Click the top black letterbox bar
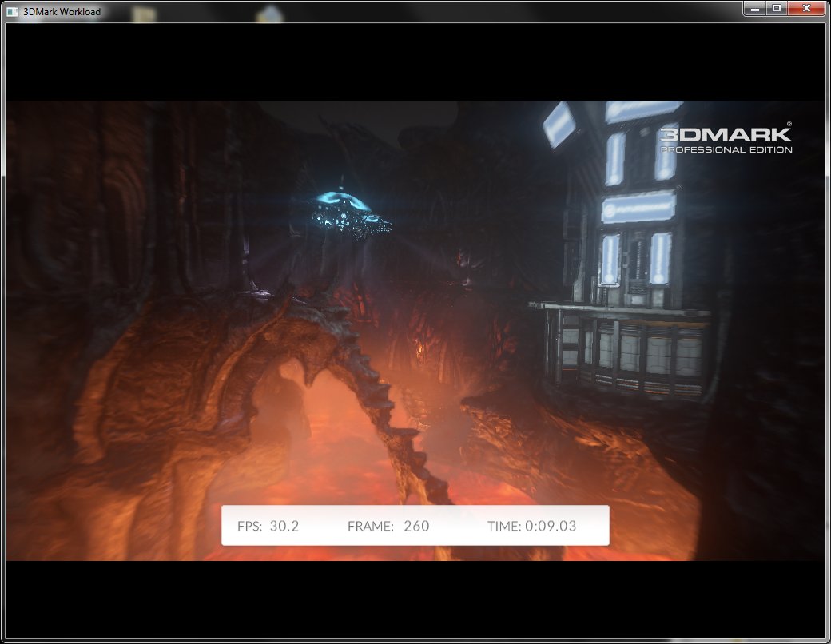The width and height of the screenshot is (831, 644). pos(415,62)
